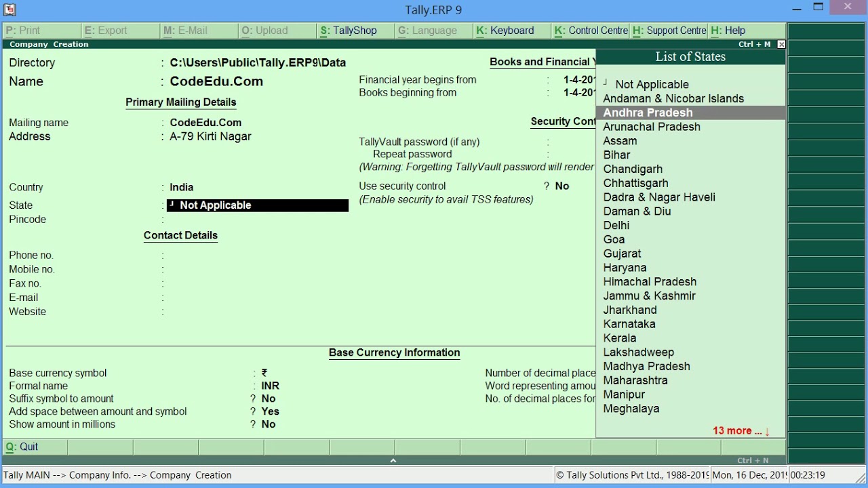
Task: Open the E-Mail top menu button
Action: click(199, 30)
